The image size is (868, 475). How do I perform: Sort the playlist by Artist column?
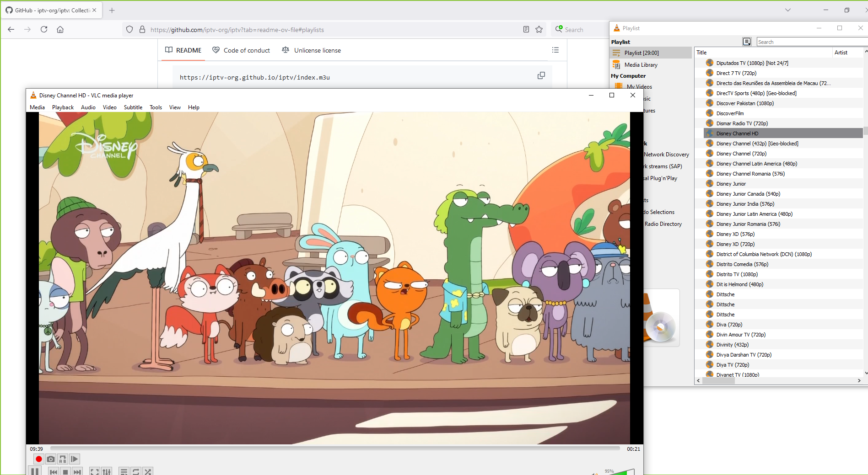point(847,53)
